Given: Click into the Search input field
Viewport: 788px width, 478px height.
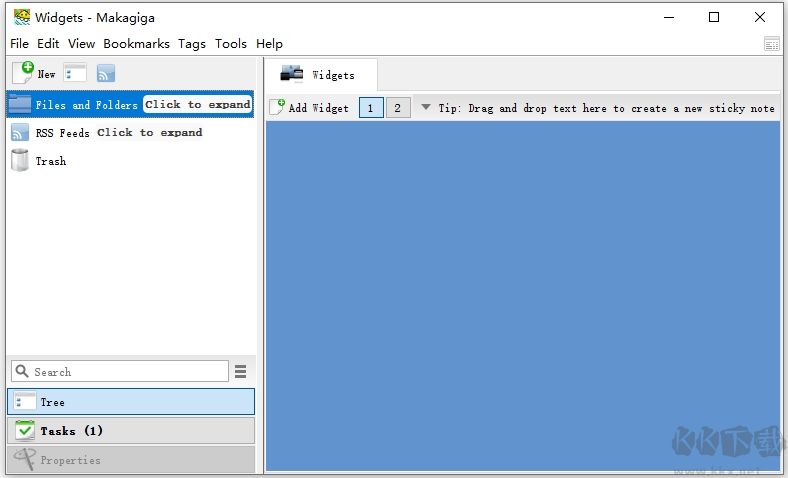Looking at the screenshot, I should click(x=120, y=371).
